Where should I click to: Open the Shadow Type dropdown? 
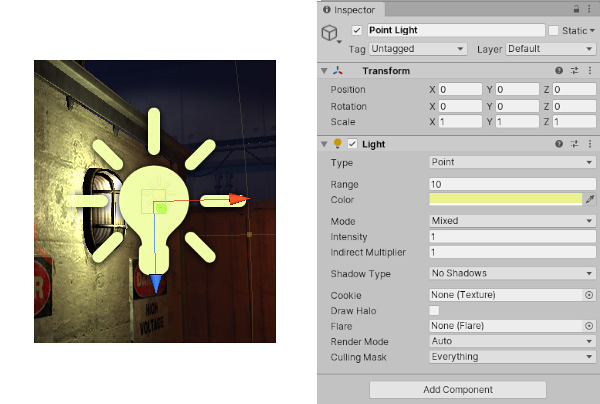(x=511, y=273)
